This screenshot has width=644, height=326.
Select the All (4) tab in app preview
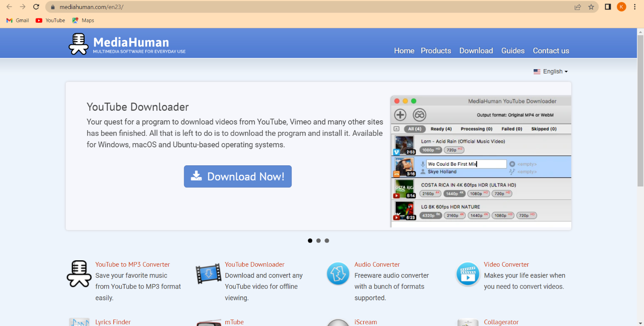(x=415, y=129)
